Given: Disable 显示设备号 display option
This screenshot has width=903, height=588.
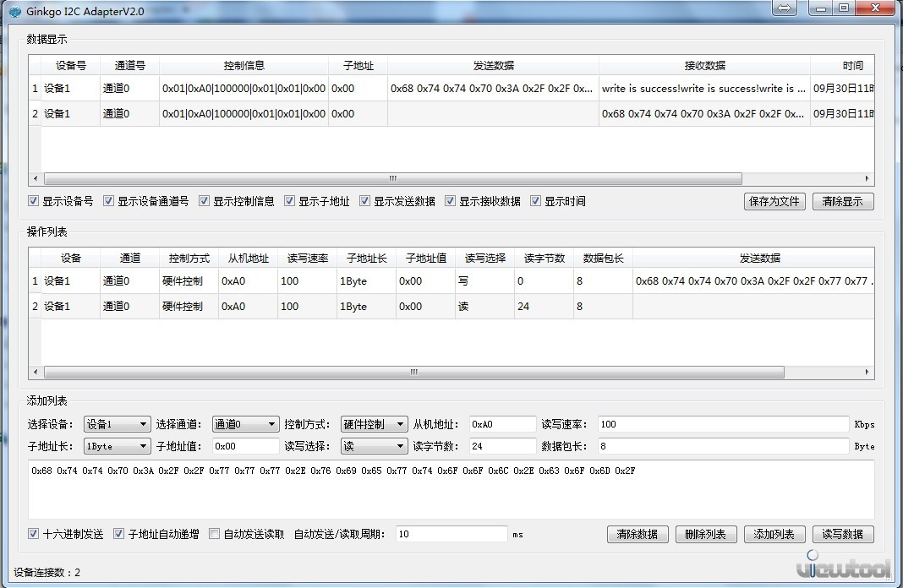Looking at the screenshot, I should tap(32, 200).
